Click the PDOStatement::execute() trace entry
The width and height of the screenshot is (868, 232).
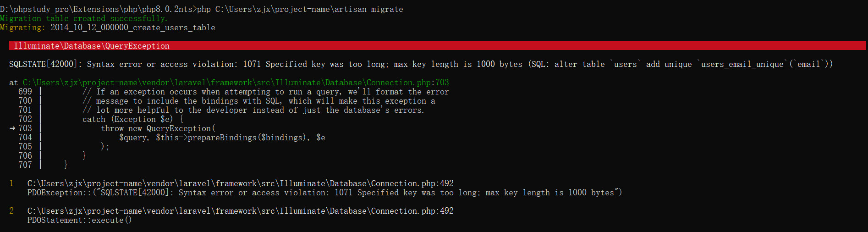coord(79,220)
